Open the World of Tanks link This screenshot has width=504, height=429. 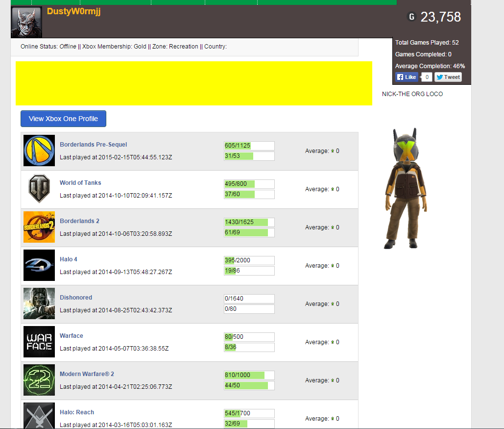[x=80, y=183]
